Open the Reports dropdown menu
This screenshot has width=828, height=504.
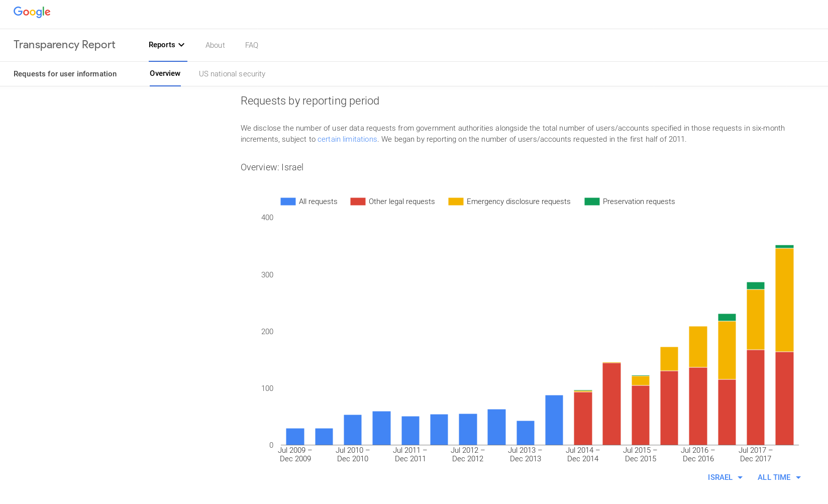click(167, 45)
